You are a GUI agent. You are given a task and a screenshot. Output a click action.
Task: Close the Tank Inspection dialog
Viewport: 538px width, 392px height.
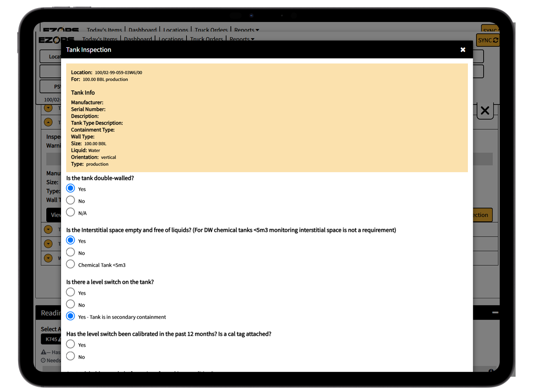[x=463, y=50]
